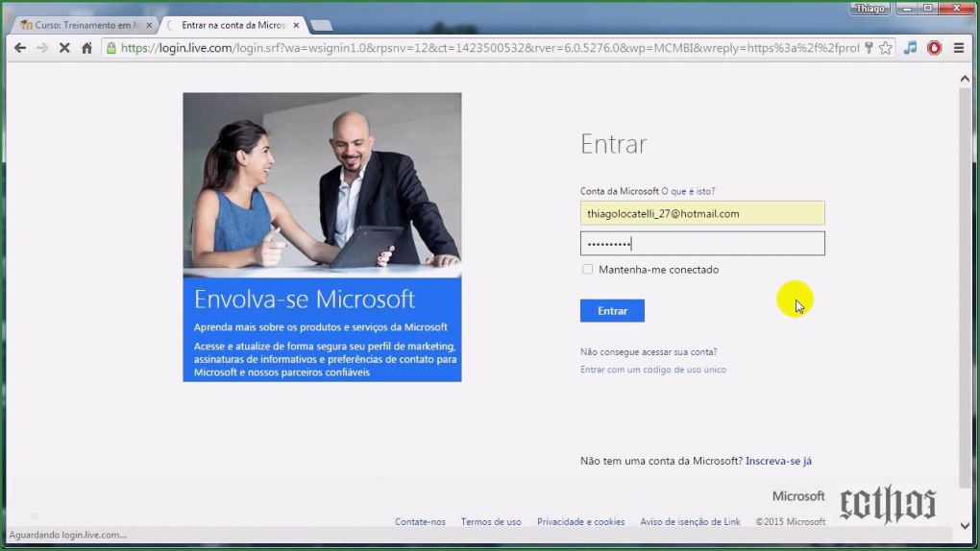Click the music note extension icon
Screen dimensions: 980x551
[910, 47]
